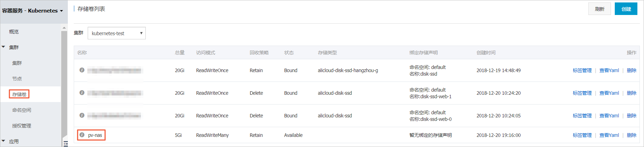
Task: Click 删除 in the disk-ssd-web-0 row
Action: [x=631, y=116]
